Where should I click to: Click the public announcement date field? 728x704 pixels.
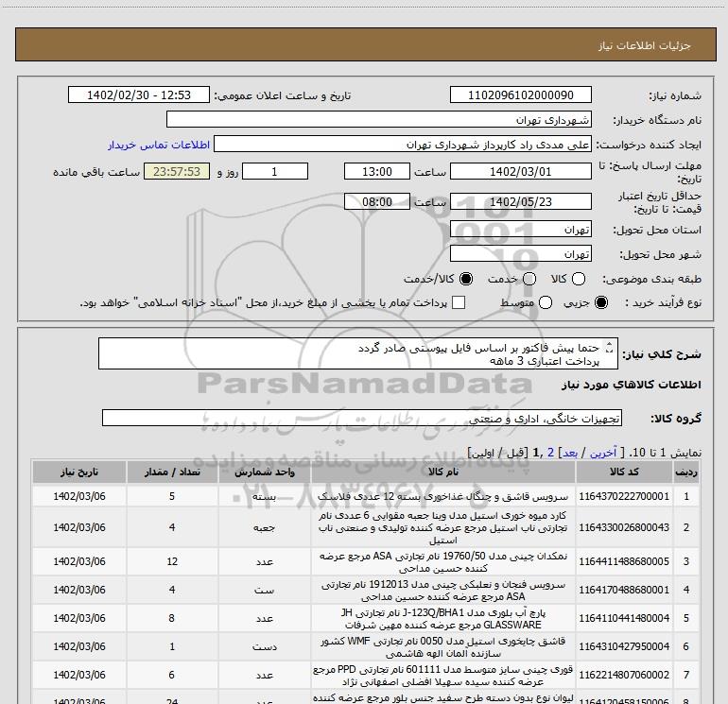pyautogui.click(x=139, y=94)
